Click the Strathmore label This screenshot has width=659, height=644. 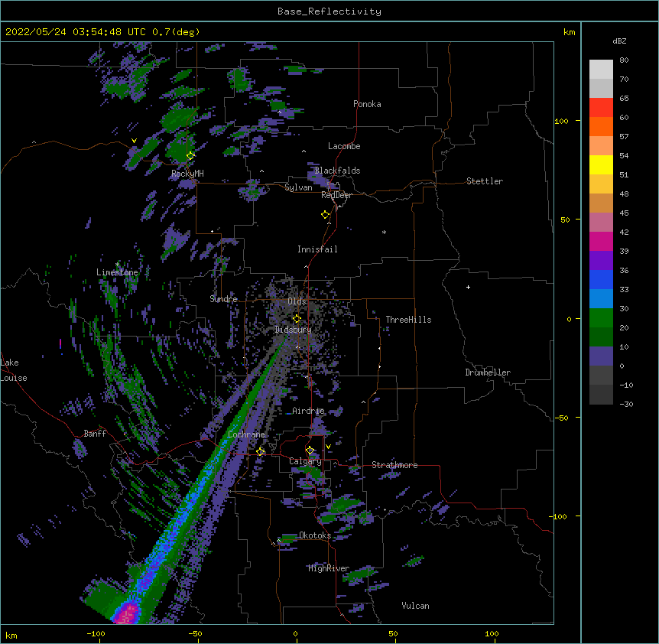click(394, 465)
